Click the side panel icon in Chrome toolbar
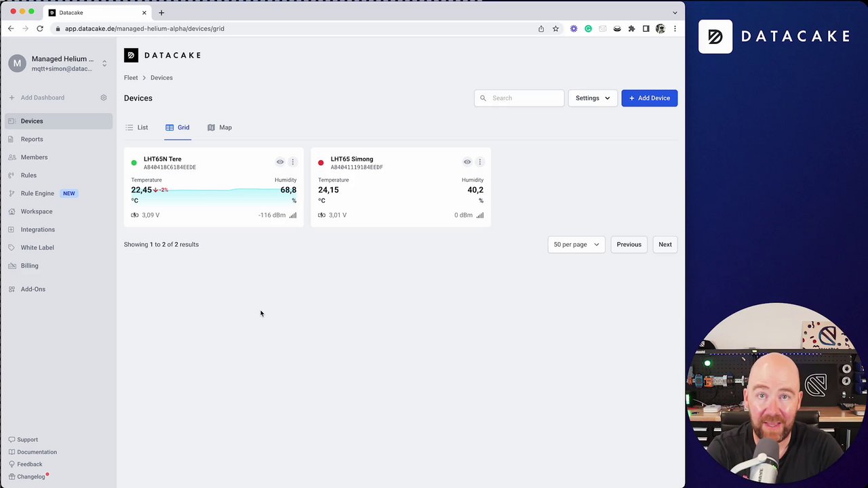 [646, 28]
